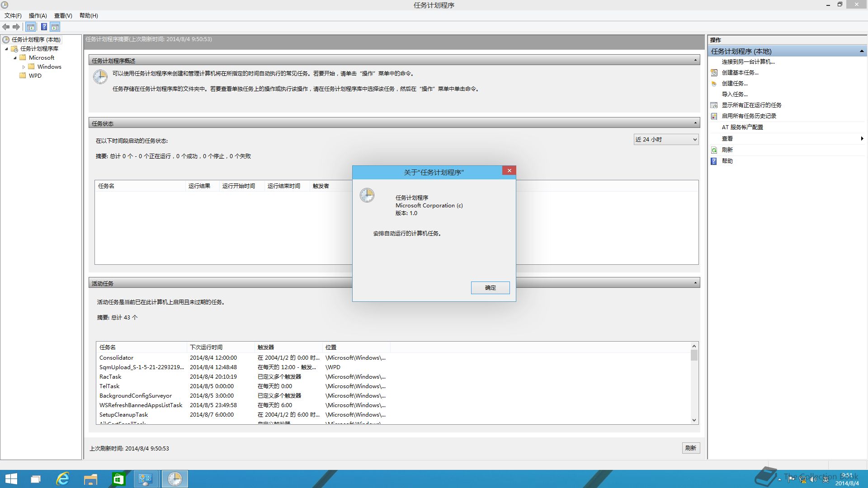Click the 下次运行时间 column header
Screen dimensions: 868x488
[221, 347]
